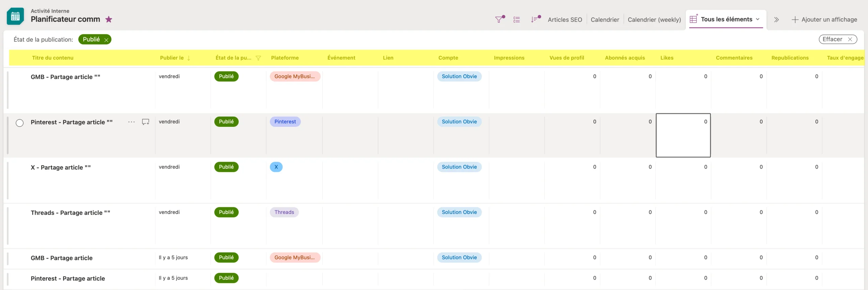868x290 pixels.
Task: Click the X platform tag
Action: (276, 167)
